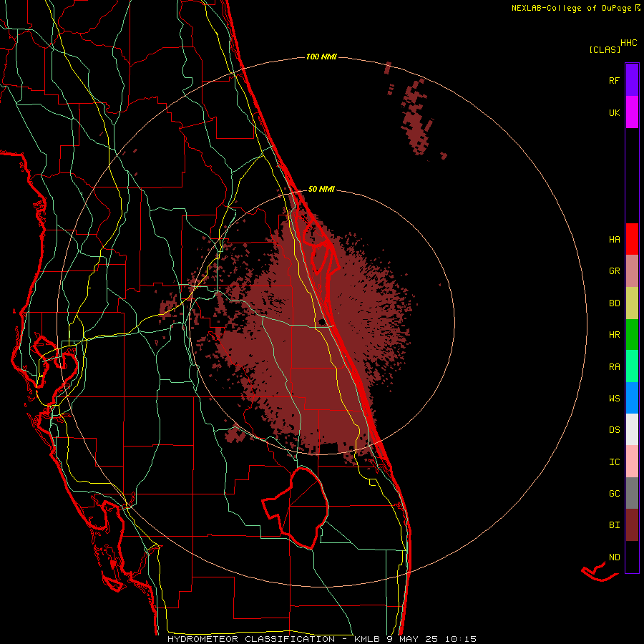Click the NEXLAB-College of DuPage credit text
Viewport: 644px width, 644px height.
(x=575, y=8)
